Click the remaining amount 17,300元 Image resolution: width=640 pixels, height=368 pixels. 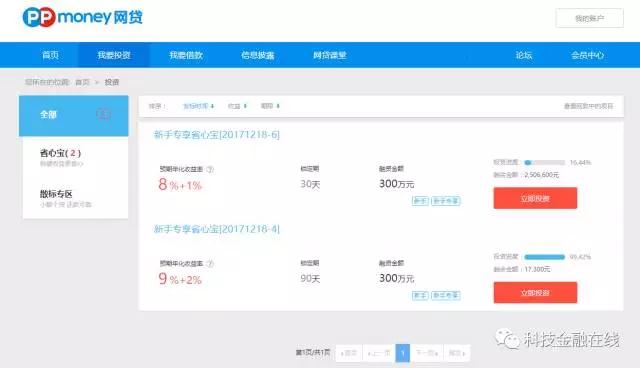[537, 269]
